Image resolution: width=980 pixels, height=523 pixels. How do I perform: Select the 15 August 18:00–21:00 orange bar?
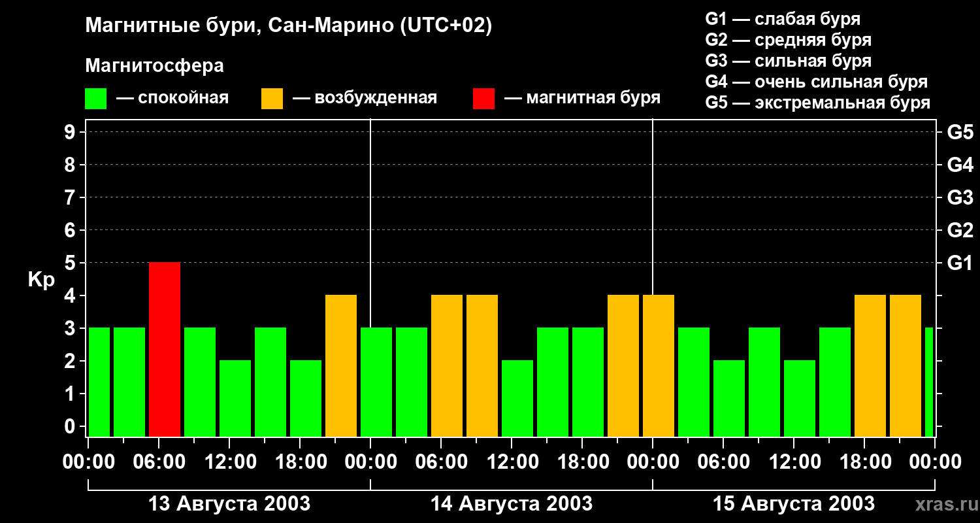tap(870, 366)
